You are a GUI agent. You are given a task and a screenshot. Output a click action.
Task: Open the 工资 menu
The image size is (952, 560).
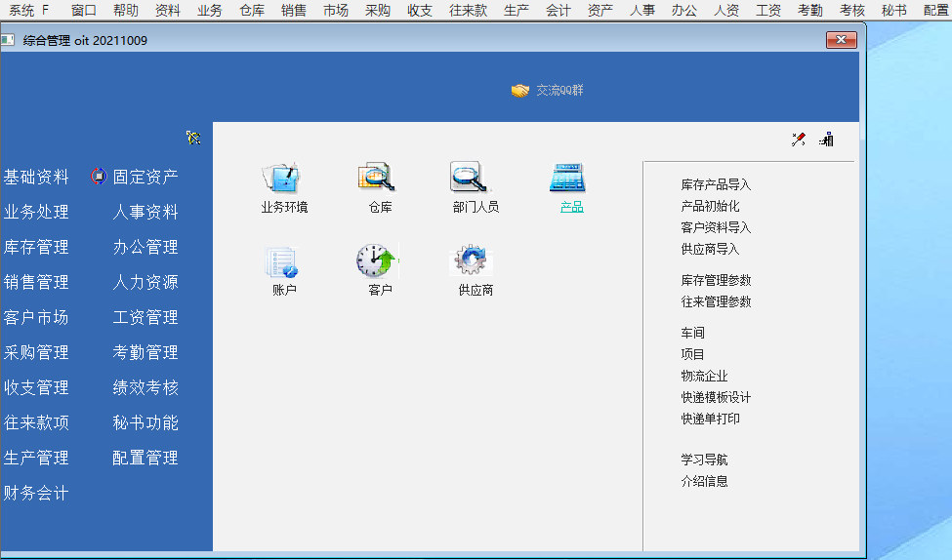tap(768, 11)
